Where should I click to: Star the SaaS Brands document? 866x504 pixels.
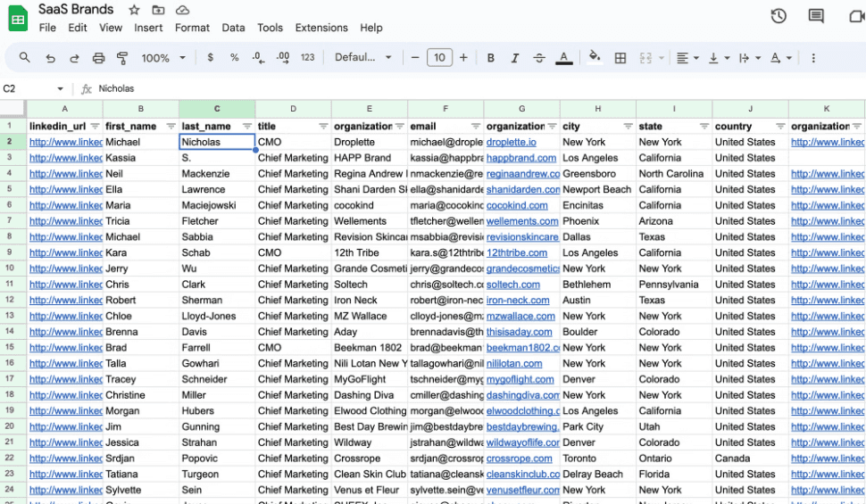pos(134,10)
